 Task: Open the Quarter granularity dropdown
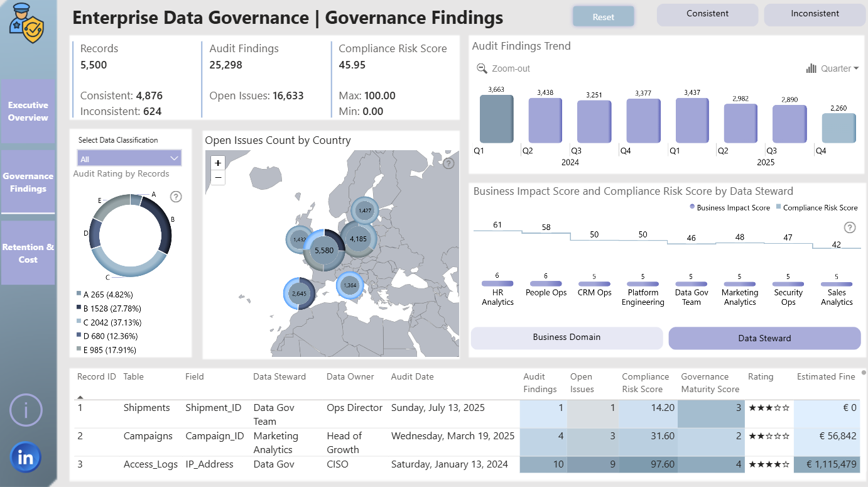point(832,68)
